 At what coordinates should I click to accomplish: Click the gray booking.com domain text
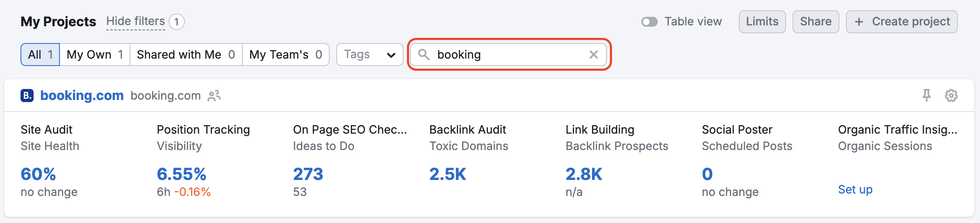[x=166, y=96]
